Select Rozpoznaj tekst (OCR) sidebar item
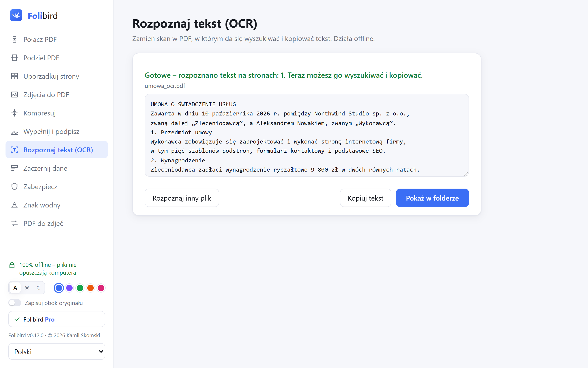This screenshot has width=588, height=368. point(57,150)
